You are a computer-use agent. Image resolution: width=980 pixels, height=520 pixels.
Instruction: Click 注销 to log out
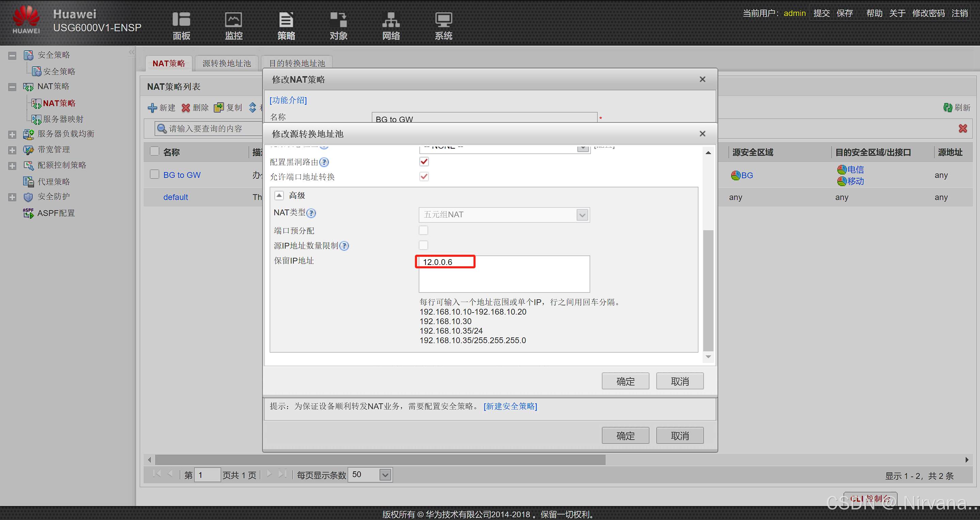coord(960,13)
